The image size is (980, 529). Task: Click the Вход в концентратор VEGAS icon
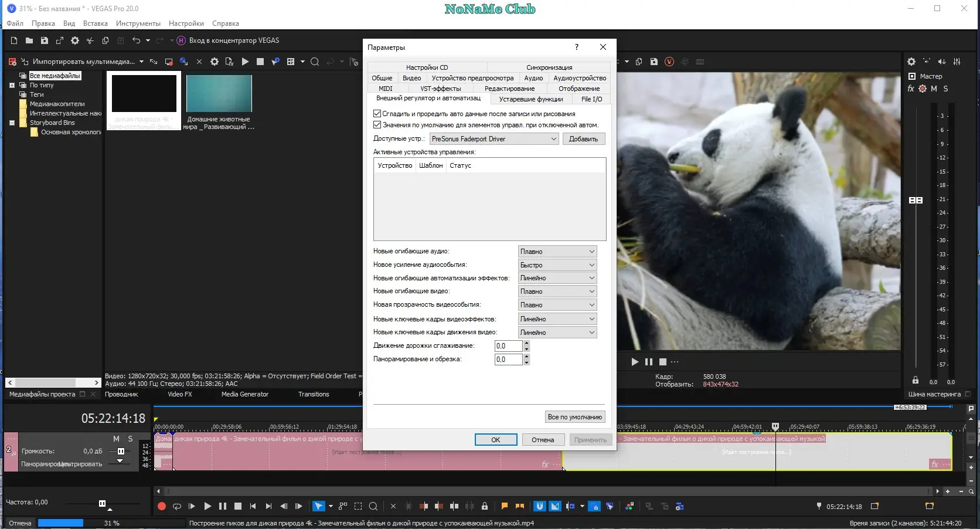coord(181,40)
